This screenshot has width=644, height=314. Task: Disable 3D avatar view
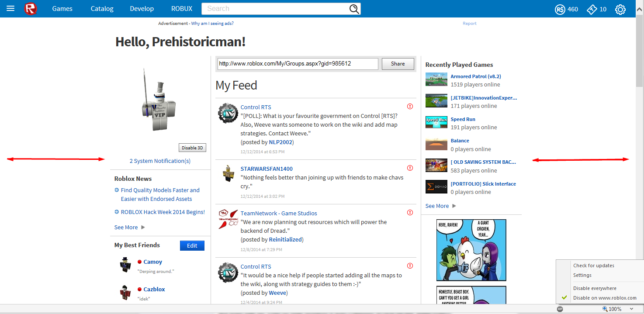click(192, 148)
